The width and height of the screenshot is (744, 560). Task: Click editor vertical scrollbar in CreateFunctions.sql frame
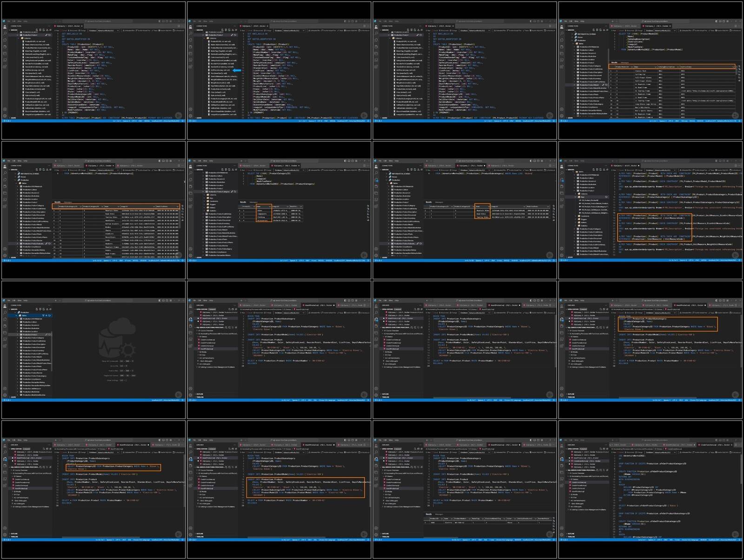(741, 484)
